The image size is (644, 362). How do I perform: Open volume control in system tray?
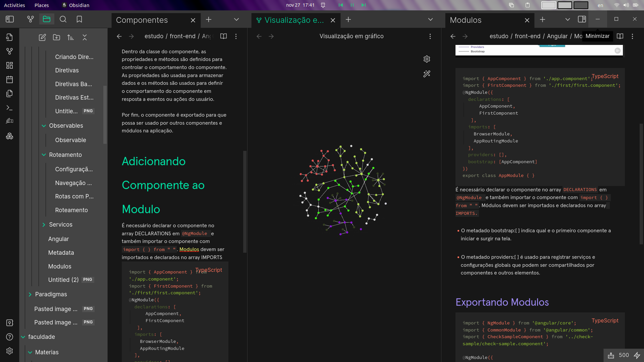pos(626,5)
